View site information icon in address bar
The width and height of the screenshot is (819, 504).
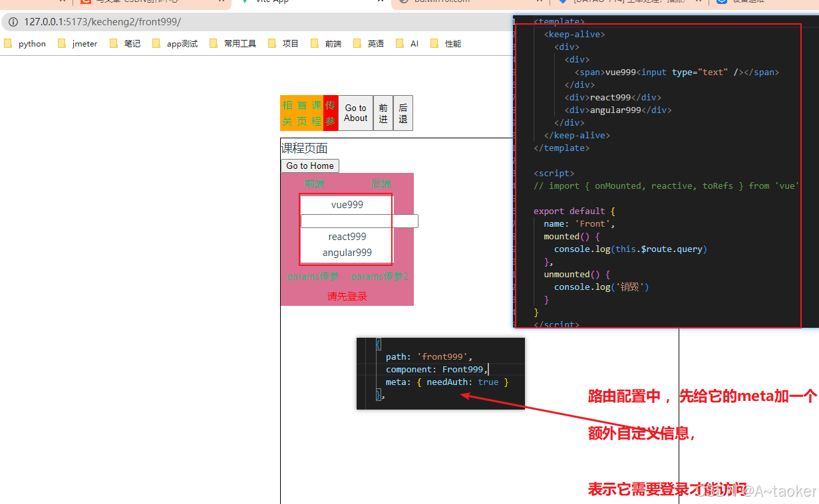[x=13, y=22]
